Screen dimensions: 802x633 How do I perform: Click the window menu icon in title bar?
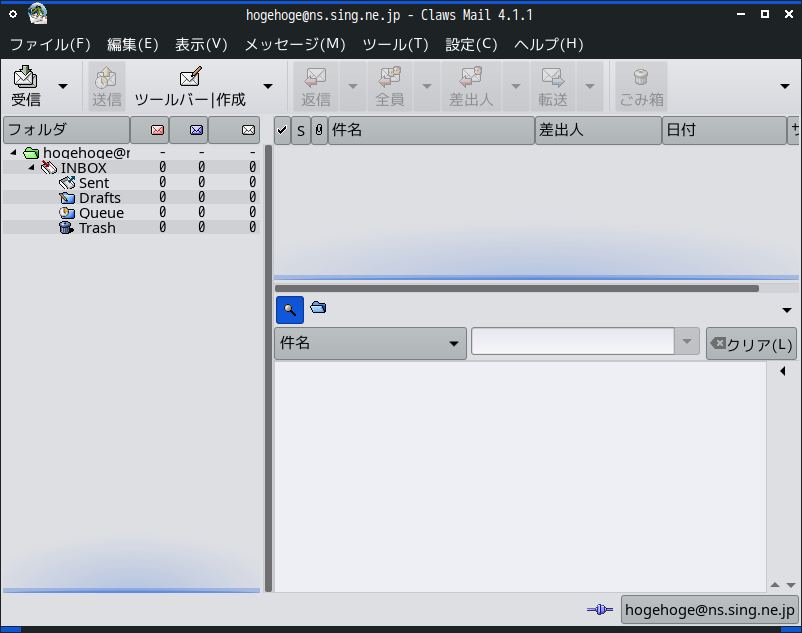click(13, 14)
